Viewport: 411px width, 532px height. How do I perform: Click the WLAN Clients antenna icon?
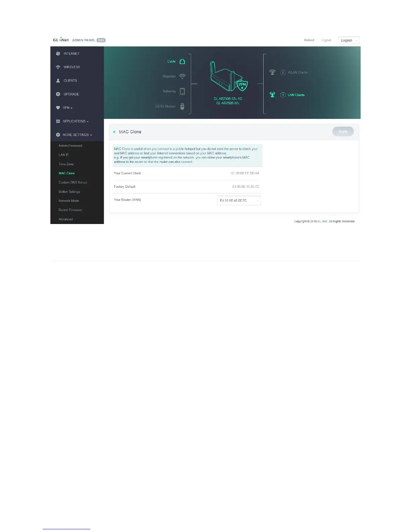[x=272, y=72]
